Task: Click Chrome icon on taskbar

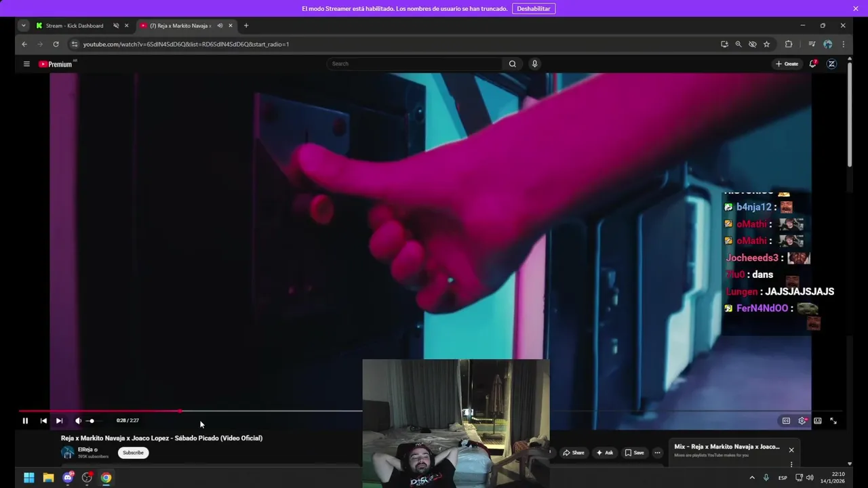Action: point(106,478)
